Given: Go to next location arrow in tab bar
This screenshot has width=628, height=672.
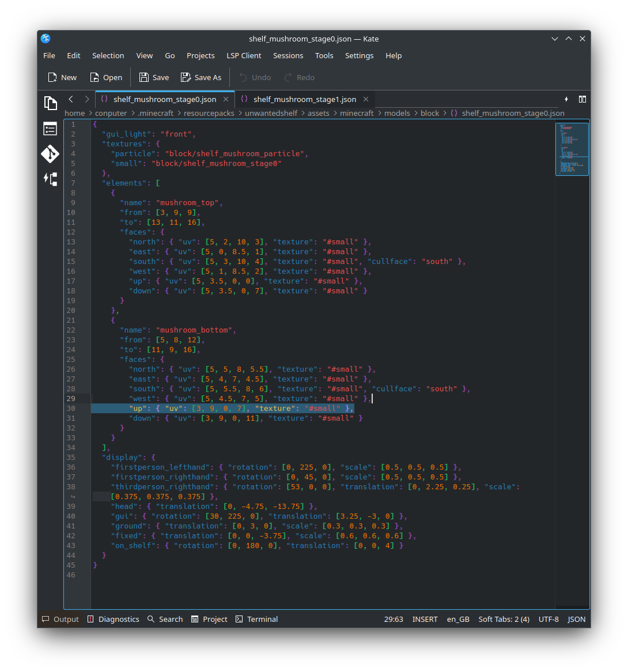Looking at the screenshot, I should 87,100.
